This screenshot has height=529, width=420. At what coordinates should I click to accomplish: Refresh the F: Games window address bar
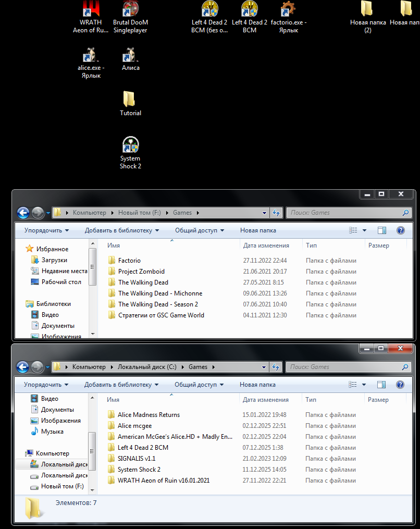[x=276, y=213]
